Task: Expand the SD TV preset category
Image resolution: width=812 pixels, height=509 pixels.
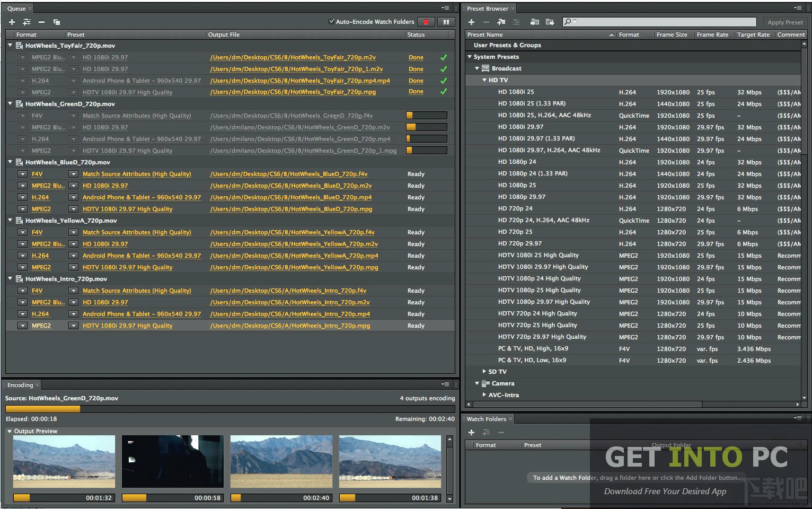Action: [x=484, y=371]
